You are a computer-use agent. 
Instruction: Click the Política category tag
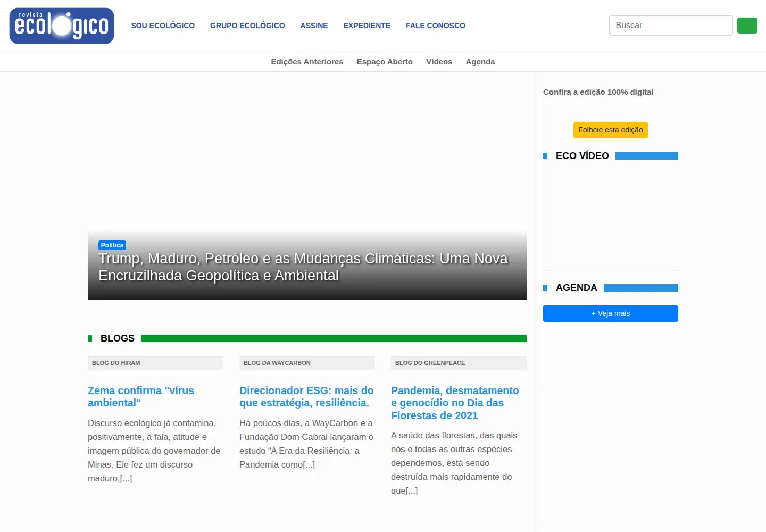click(x=112, y=245)
